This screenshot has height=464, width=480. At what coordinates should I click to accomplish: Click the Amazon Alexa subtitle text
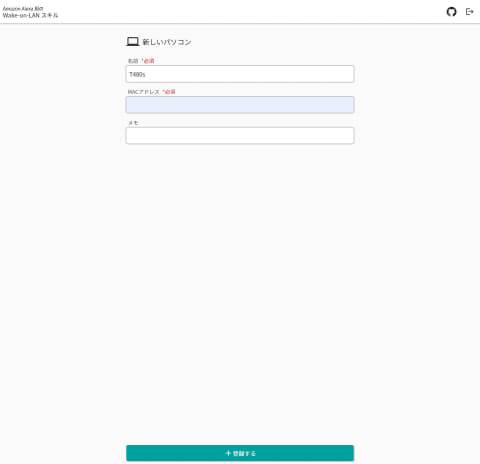click(23, 8)
